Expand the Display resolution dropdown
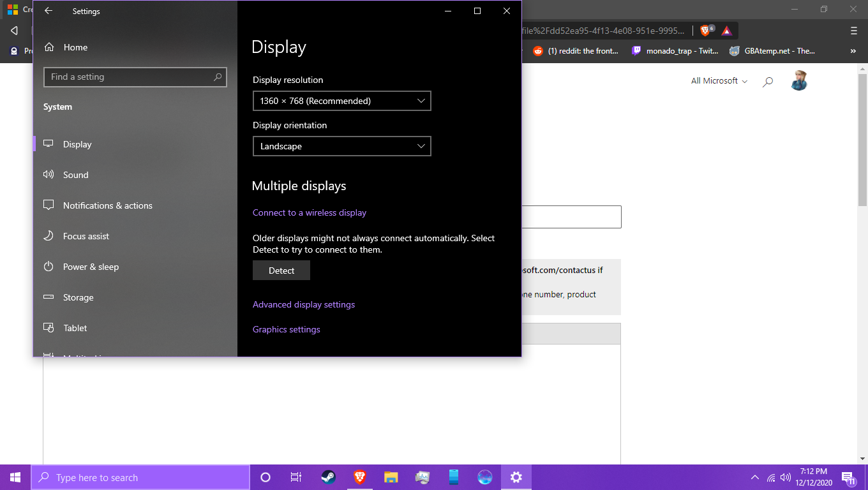 pyautogui.click(x=342, y=101)
